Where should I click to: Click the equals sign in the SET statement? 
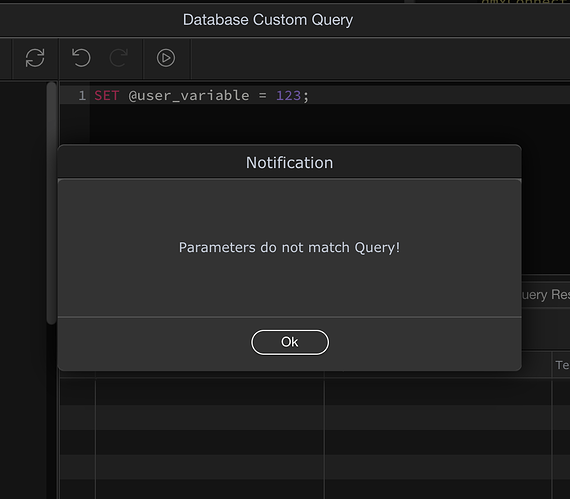coord(262,96)
